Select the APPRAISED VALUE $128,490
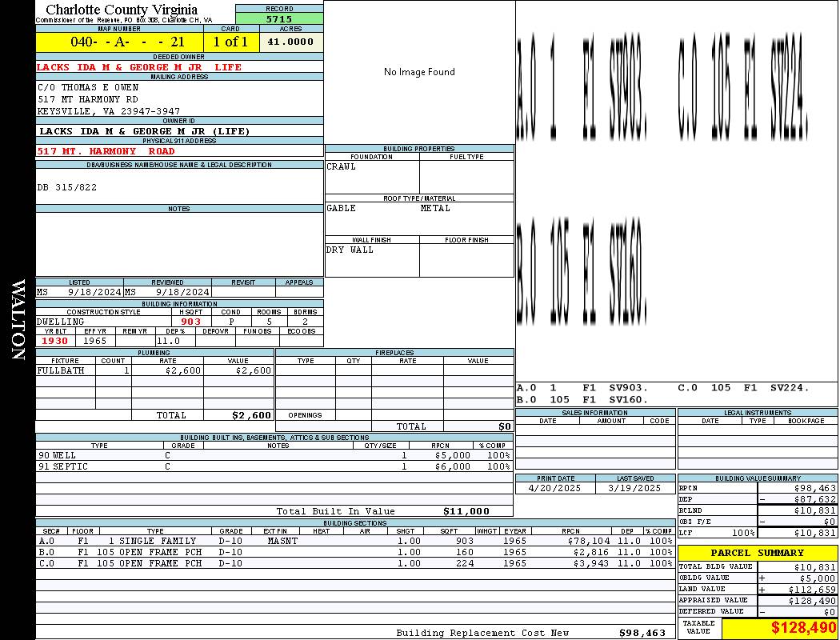The image size is (840, 640). 812,601
